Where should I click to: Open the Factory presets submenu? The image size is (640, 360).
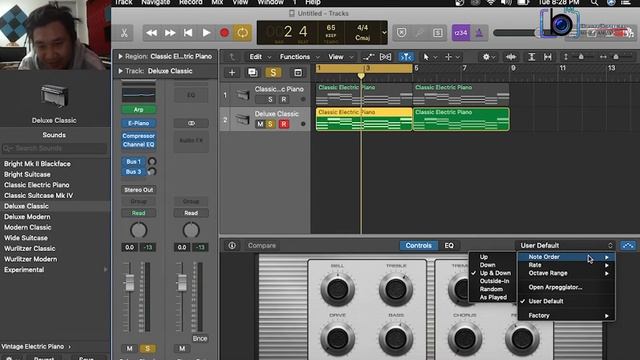pos(566,316)
